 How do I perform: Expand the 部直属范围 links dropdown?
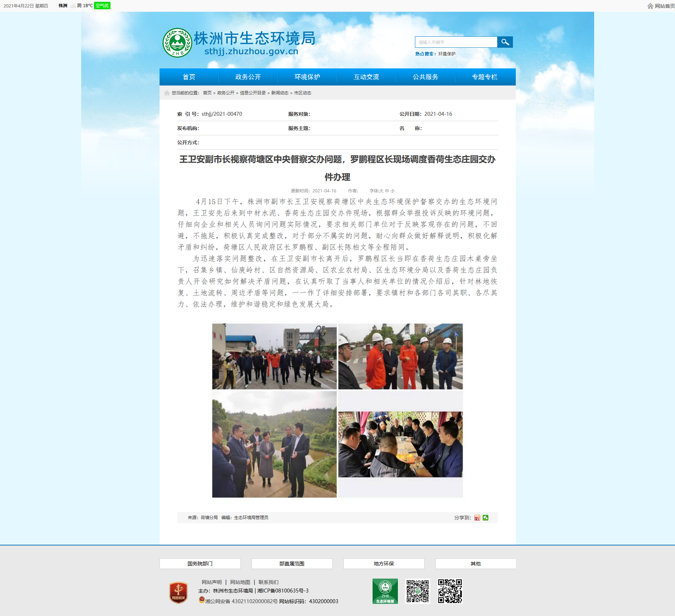292,564
